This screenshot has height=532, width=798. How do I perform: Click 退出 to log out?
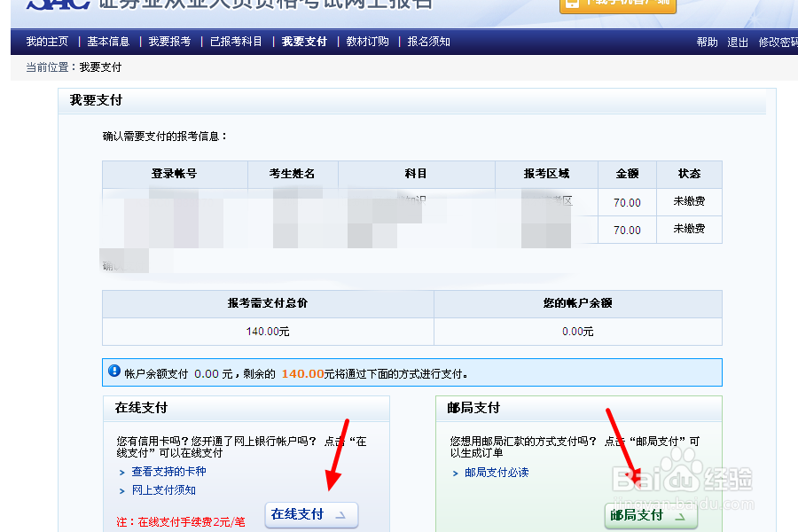point(738,41)
